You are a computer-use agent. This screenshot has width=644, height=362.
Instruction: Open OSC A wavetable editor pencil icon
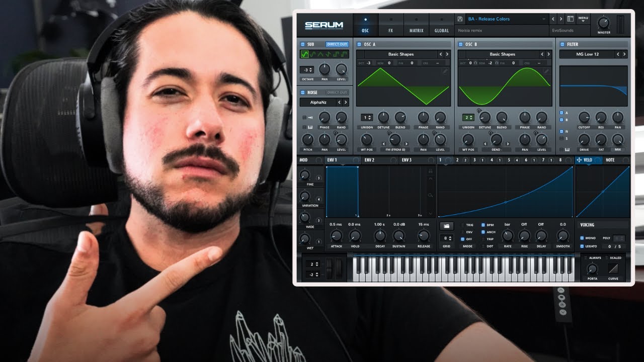tap(445, 71)
